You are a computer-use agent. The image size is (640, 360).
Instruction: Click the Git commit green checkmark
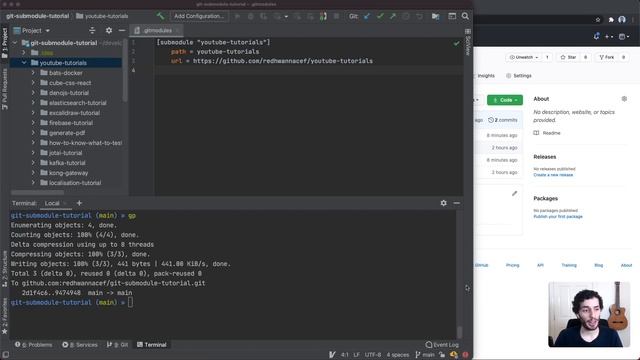point(380,16)
